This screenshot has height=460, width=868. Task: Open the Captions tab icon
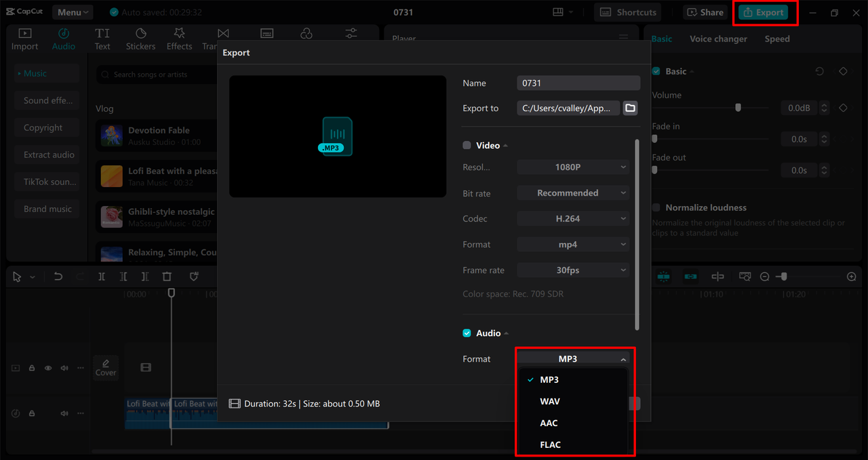267,33
